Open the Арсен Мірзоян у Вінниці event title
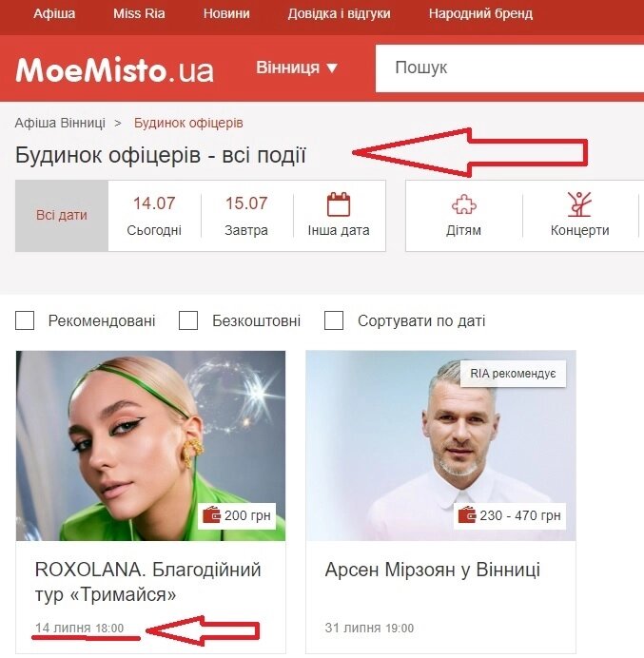The image size is (644, 658). 433,570
